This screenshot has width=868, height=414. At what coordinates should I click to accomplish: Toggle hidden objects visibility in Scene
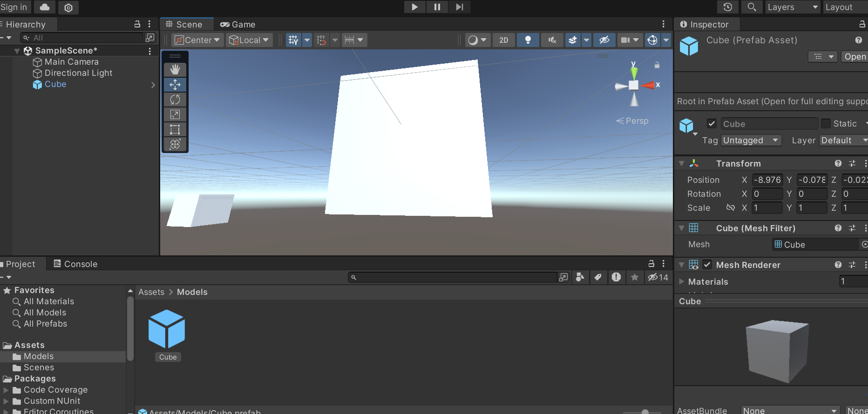604,40
